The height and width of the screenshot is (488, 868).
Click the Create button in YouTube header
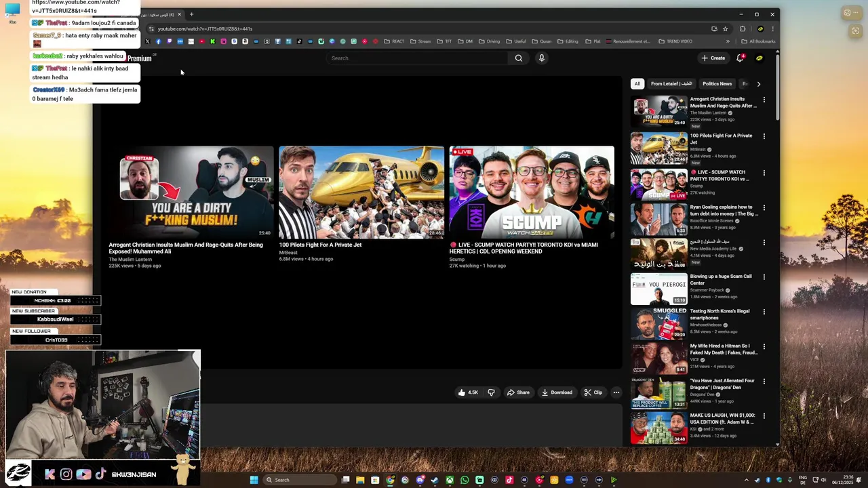pos(713,58)
